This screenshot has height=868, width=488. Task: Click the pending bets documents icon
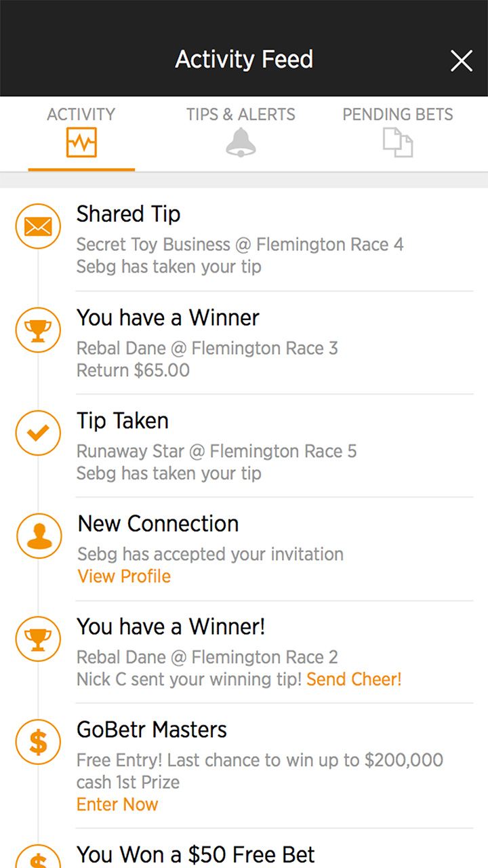(398, 143)
